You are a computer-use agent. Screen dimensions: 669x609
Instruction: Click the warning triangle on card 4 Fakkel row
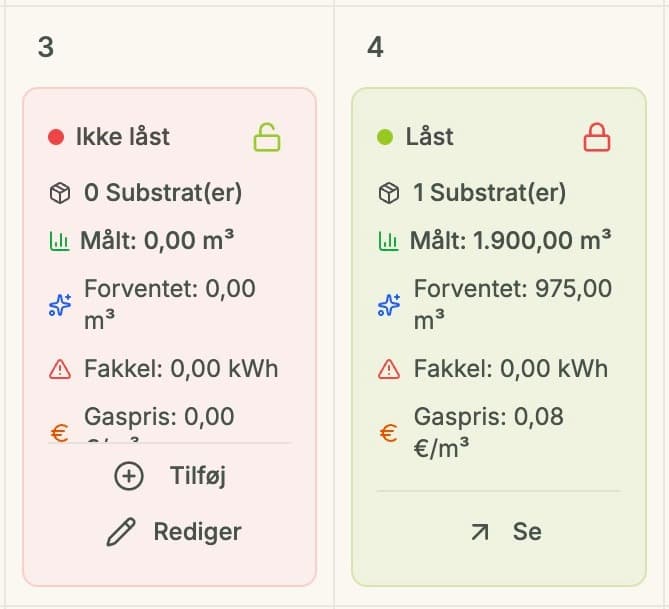pos(389,369)
